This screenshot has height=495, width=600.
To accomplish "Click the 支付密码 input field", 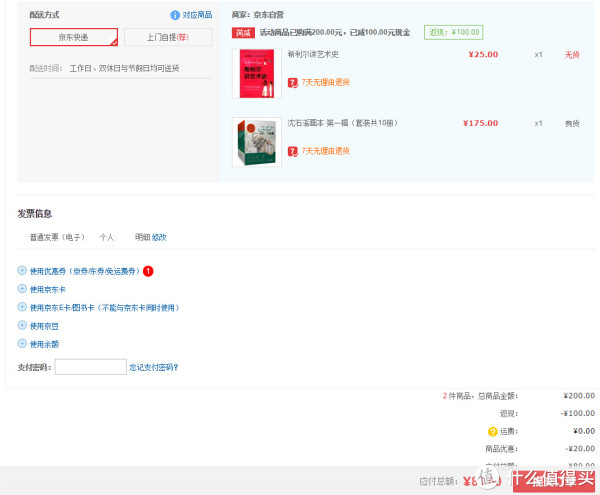I will click(x=91, y=367).
